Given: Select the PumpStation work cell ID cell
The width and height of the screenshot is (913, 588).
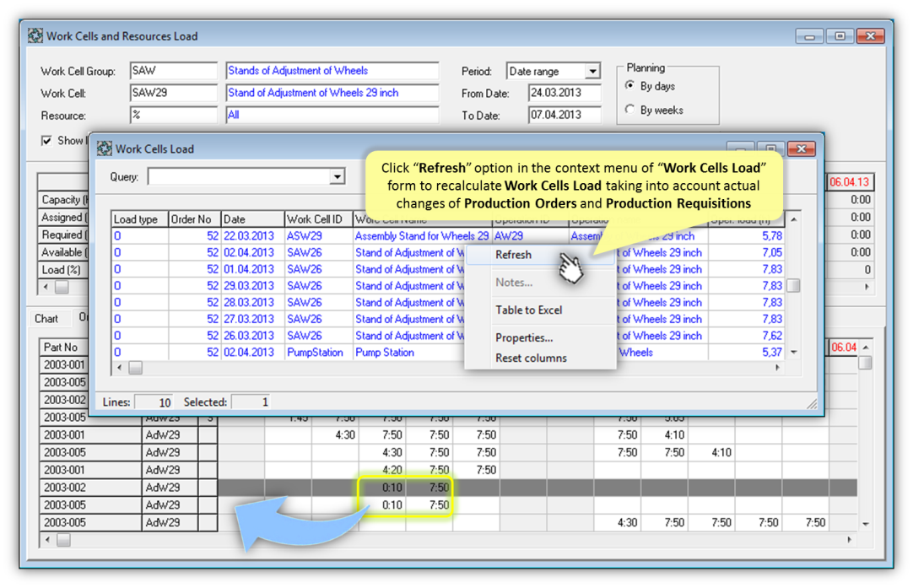Looking at the screenshot, I should coord(318,353).
